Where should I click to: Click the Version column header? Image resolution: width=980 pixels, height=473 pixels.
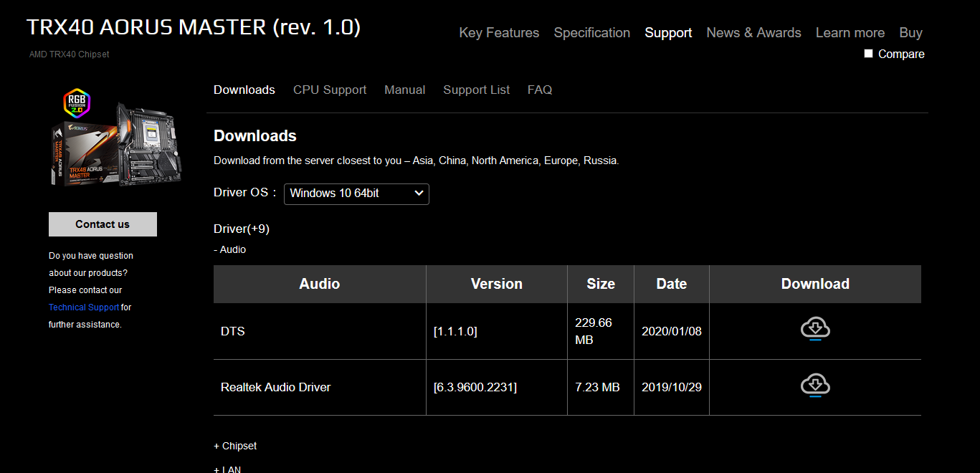497,284
